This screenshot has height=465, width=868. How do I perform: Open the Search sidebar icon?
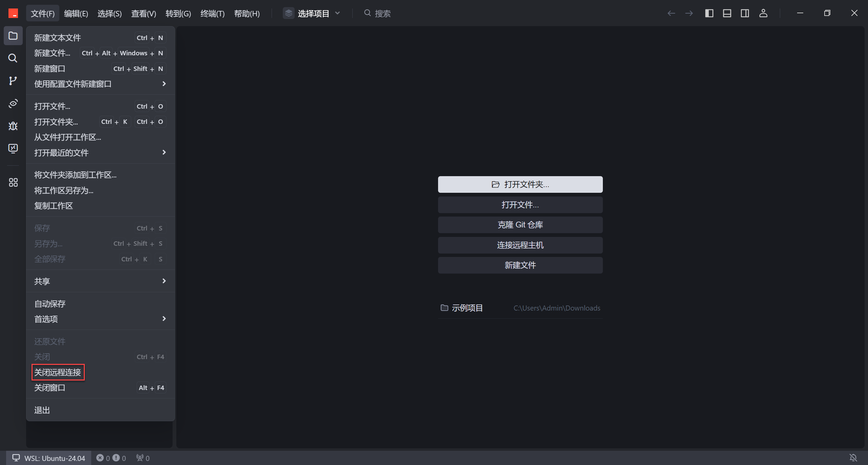pyautogui.click(x=13, y=58)
